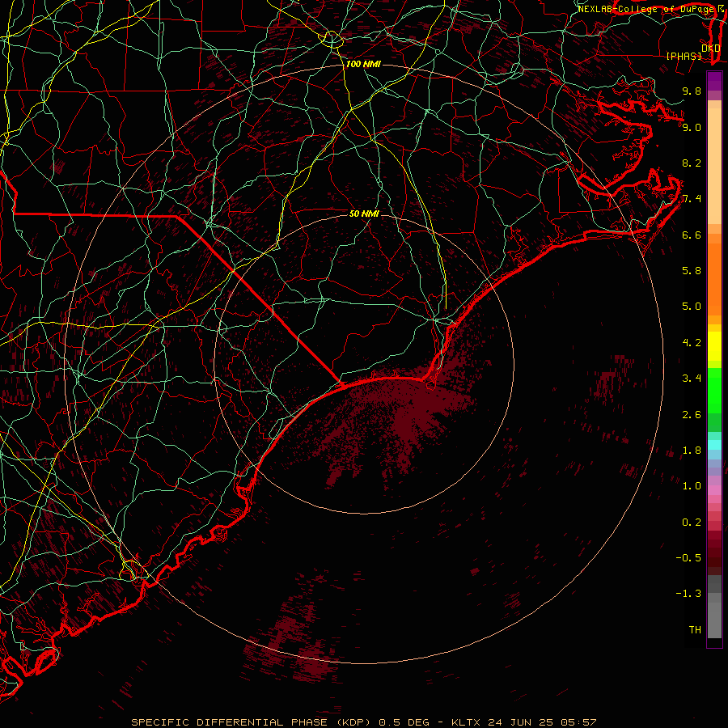Pick the yellow segment of the color bar
Screen dimensions: 728x728
pyautogui.click(x=714, y=346)
